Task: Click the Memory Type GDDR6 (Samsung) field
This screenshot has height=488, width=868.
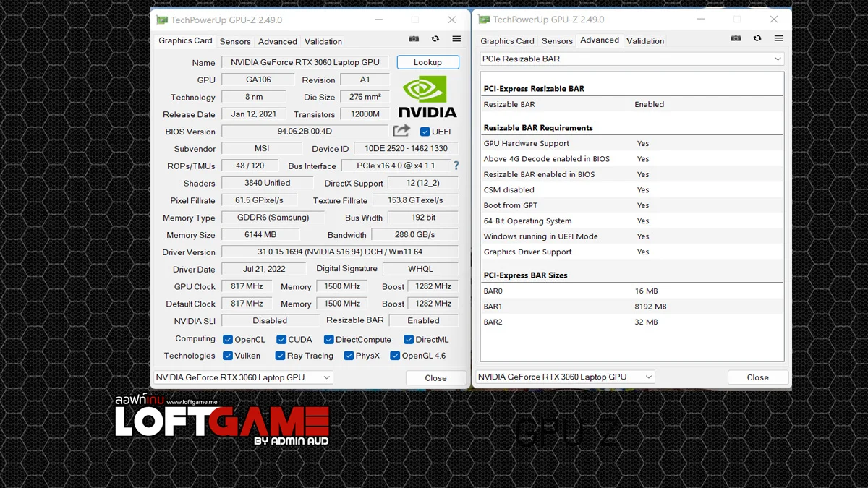Action: 273,217
